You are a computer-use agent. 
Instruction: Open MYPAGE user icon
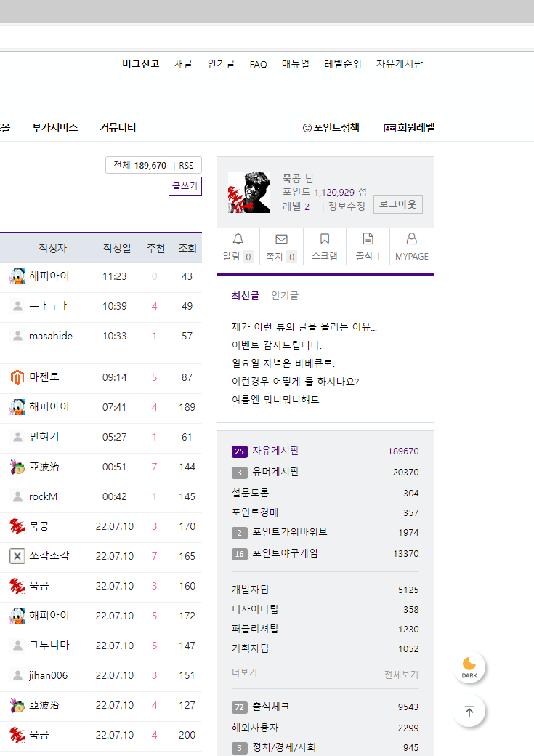pos(411,238)
